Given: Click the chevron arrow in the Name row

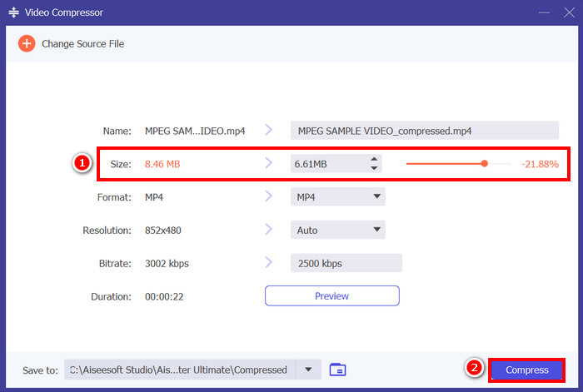Looking at the screenshot, I should (x=269, y=130).
